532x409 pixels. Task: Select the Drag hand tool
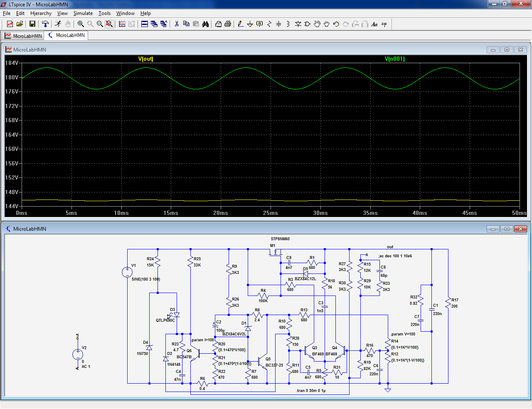(327, 24)
